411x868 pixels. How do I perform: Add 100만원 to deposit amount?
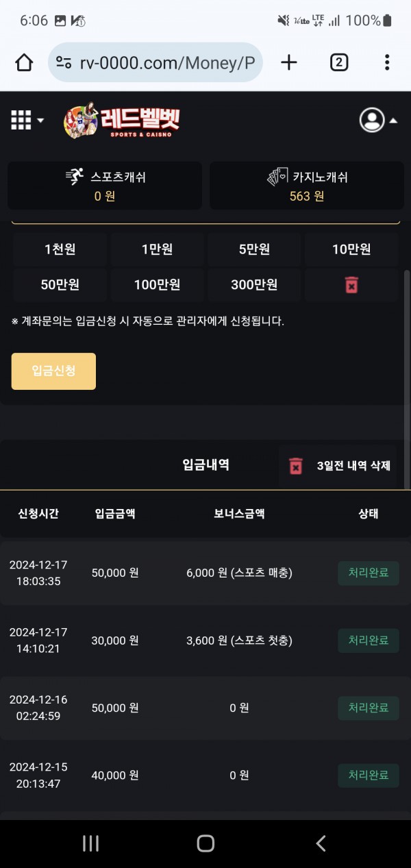tap(157, 285)
